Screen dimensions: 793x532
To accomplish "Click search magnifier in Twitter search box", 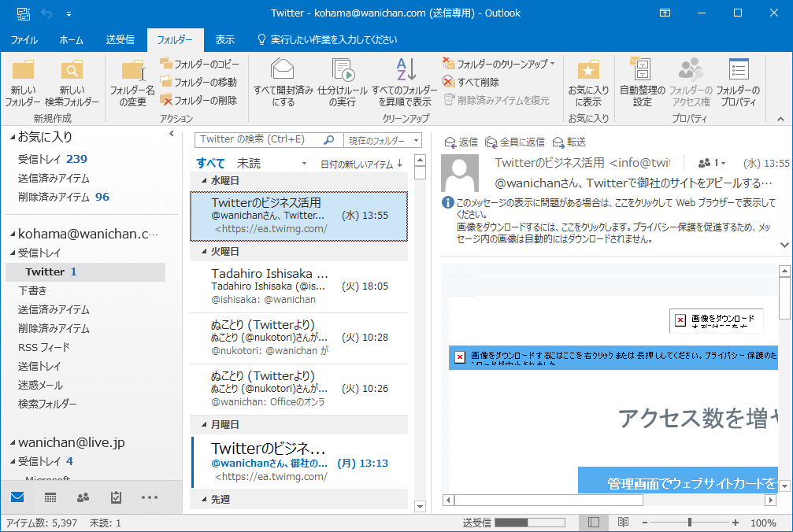I will 328,140.
